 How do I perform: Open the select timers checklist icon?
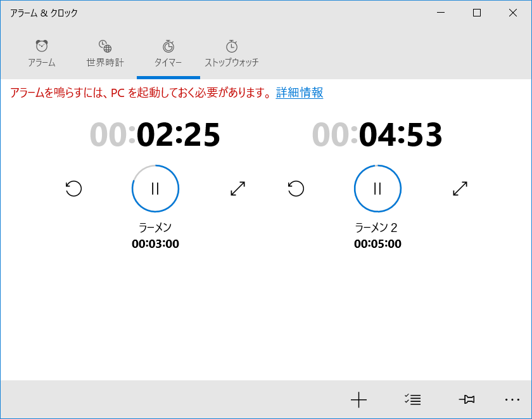coord(412,399)
